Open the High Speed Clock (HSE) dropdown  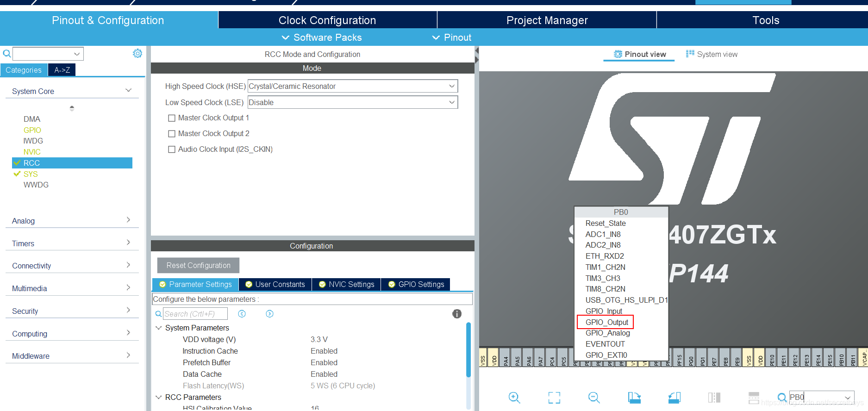[x=353, y=86]
